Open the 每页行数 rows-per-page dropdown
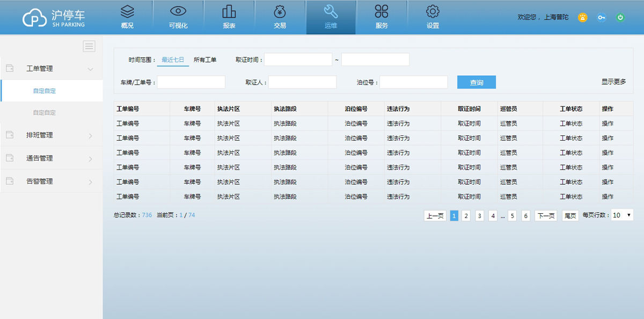The image size is (644, 319). point(623,215)
